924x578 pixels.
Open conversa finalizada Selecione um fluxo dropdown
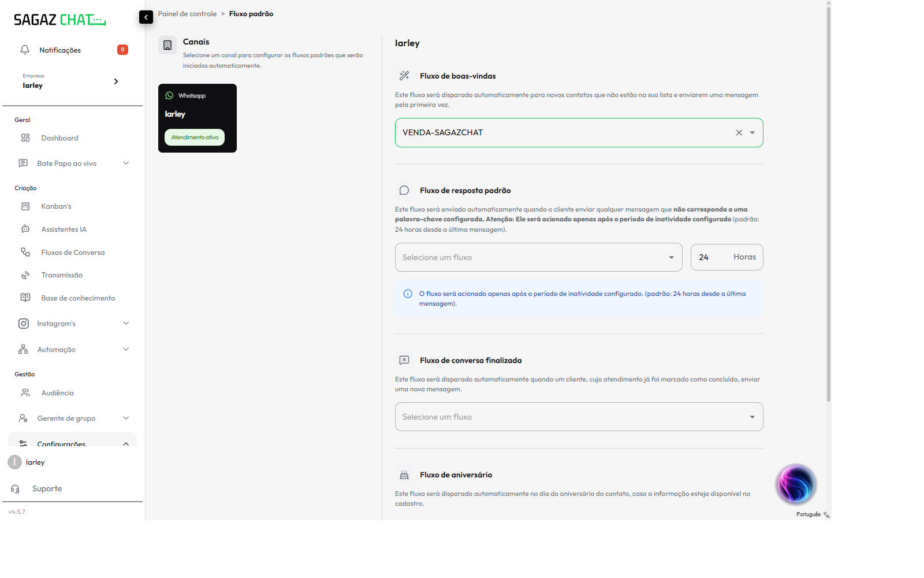tap(579, 417)
